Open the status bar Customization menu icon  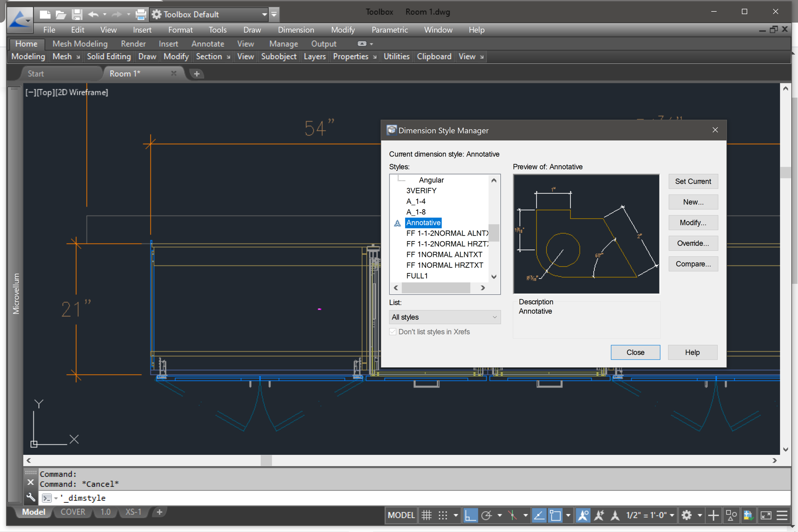[x=782, y=515]
